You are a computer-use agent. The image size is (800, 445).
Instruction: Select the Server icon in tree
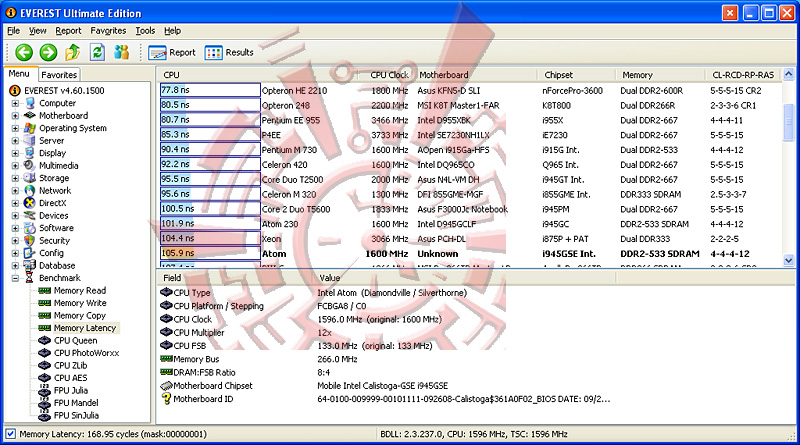pyautogui.click(x=30, y=140)
